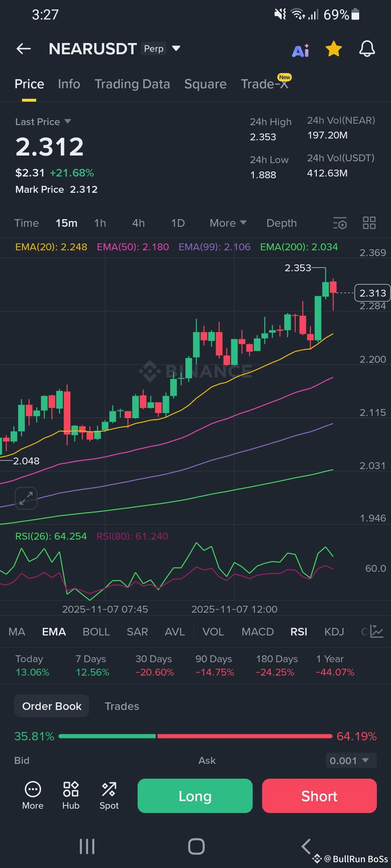Toggle the RSI indicator
Image resolution: width=391 pixels, height=868 pixels.
click(x=299, y=631)
